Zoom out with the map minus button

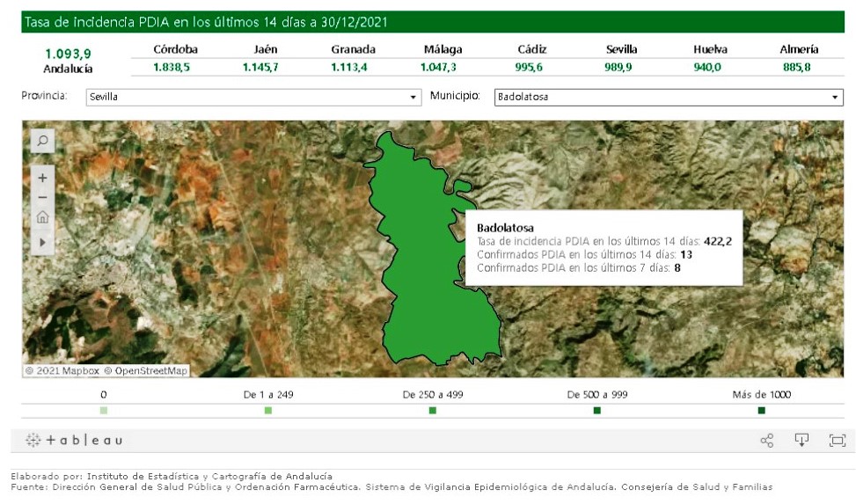click(42, 197)
